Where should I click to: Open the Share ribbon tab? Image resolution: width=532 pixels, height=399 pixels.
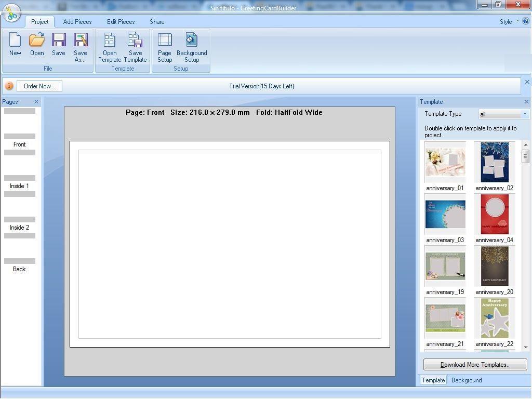(x=156, y=21)
